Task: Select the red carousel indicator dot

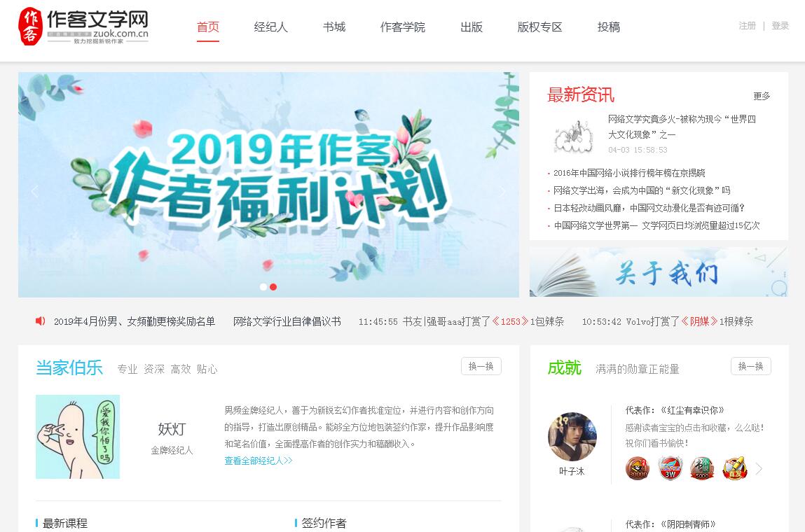Action: click(x=273, y=287)
